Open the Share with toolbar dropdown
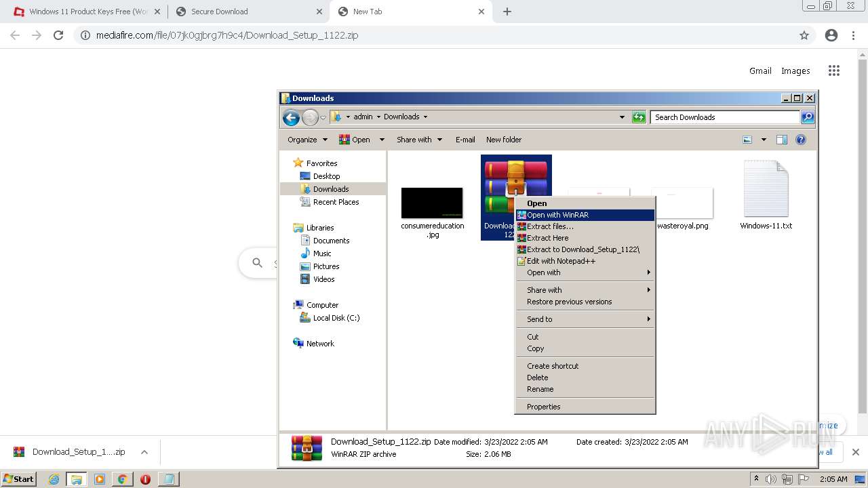The image size is (868, 488). tap(419, 140)
